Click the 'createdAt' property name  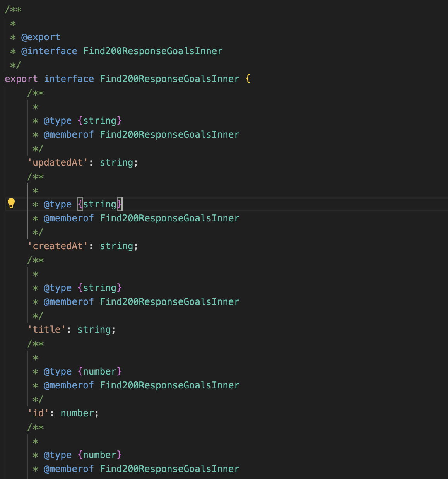58,246
